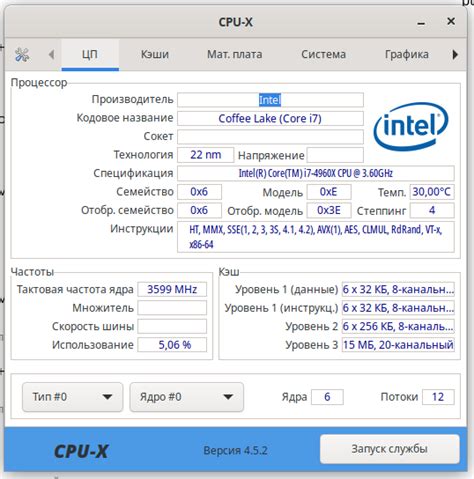Screen dimensions: 474x479
Task: Click the left tab scroll arrow
Action: pos(51,54)
